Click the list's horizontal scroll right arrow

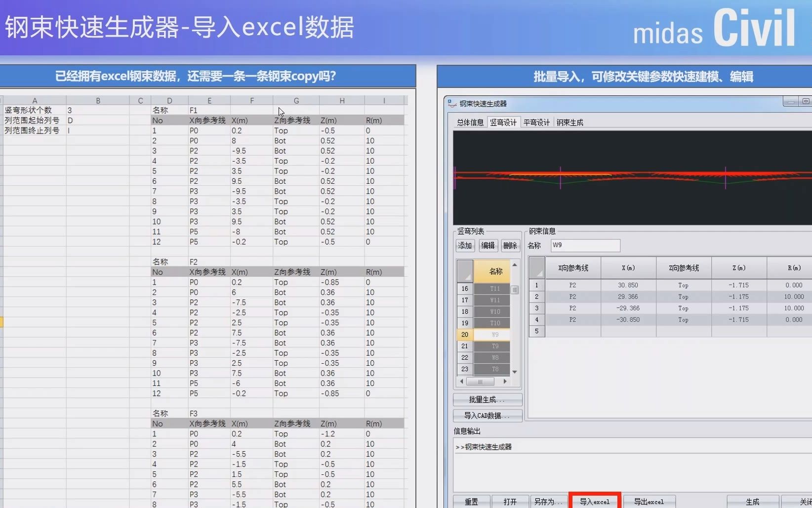point(505,381)
